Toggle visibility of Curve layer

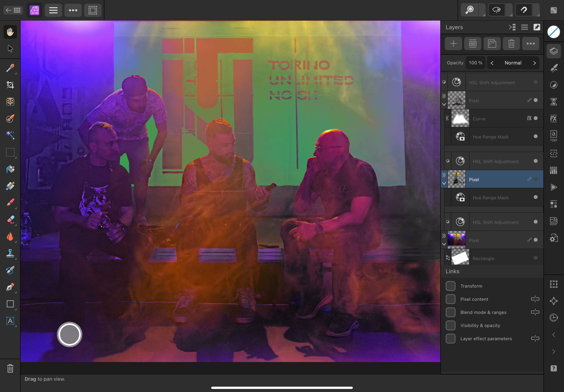(535, 118)
